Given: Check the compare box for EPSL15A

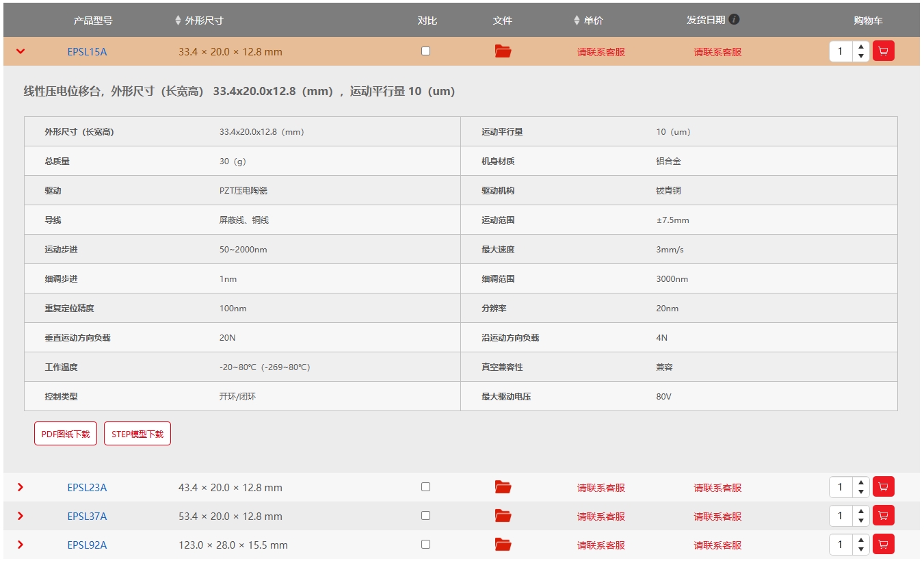Looking at the screenshot, I should coord(425,51).
